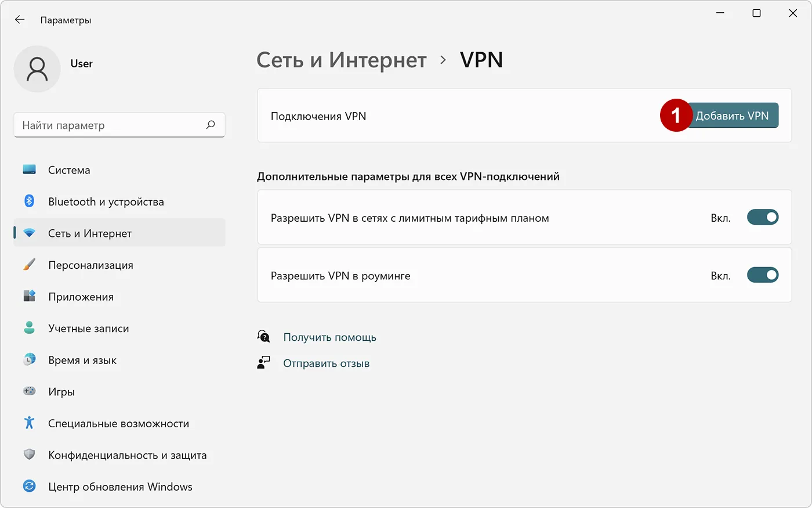Disable VPN on metered networks toggle
The image size is (812, 508).
(x=763, y=217)
